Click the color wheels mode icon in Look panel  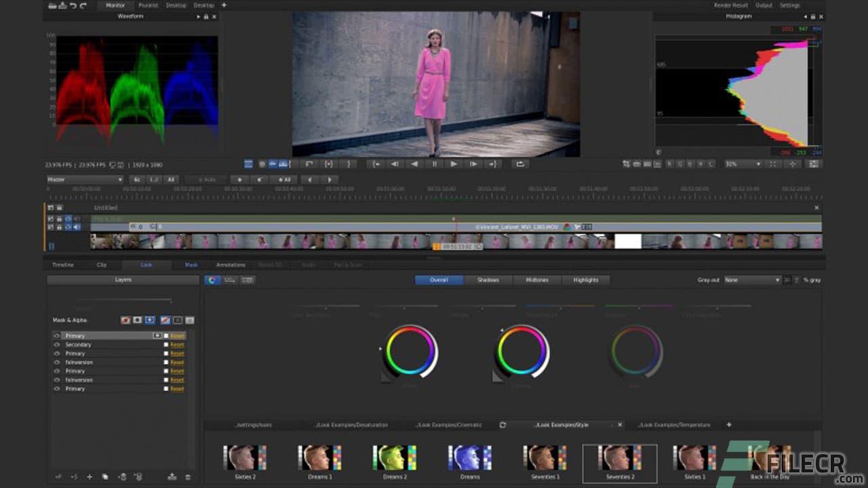pos(212,279)
